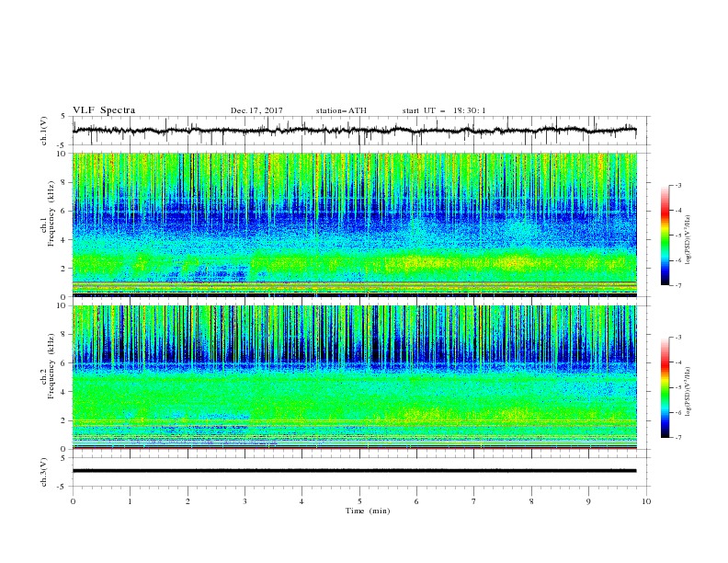This screenshot has width=728, height=563.
Task: Click the ch.1 color bar "log(PSD)(V²/Hz)" label
Action: tap(688, 240)
